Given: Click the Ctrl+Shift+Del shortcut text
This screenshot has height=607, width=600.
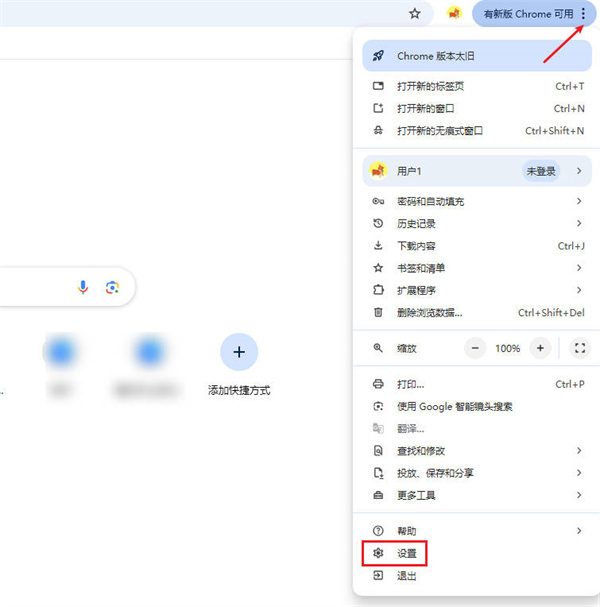Looking at the screenshot, I should 551,312.
